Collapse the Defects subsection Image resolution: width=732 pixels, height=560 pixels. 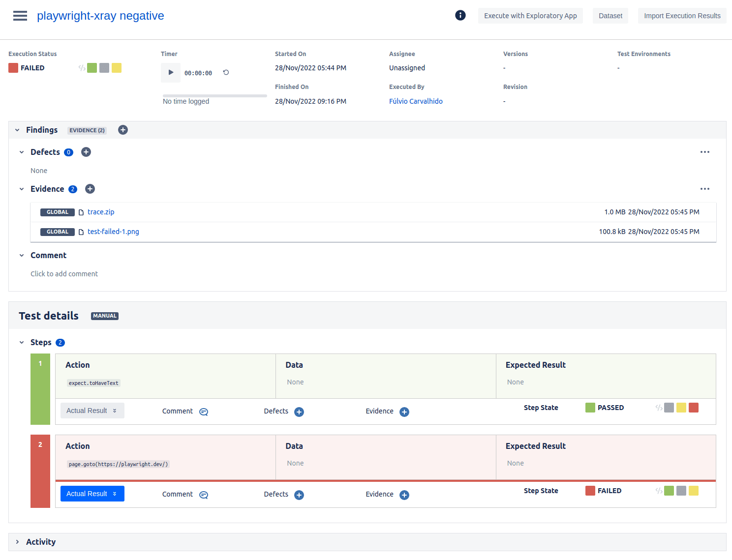22,152
